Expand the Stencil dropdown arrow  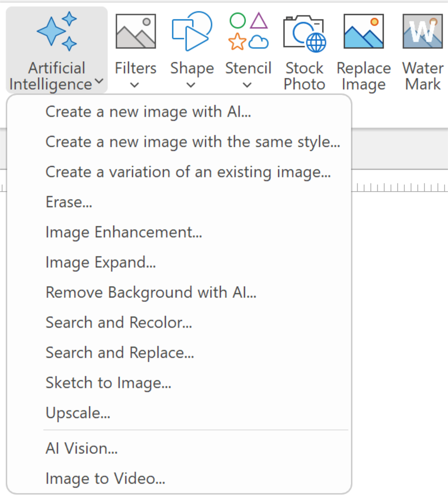point(247,85)
